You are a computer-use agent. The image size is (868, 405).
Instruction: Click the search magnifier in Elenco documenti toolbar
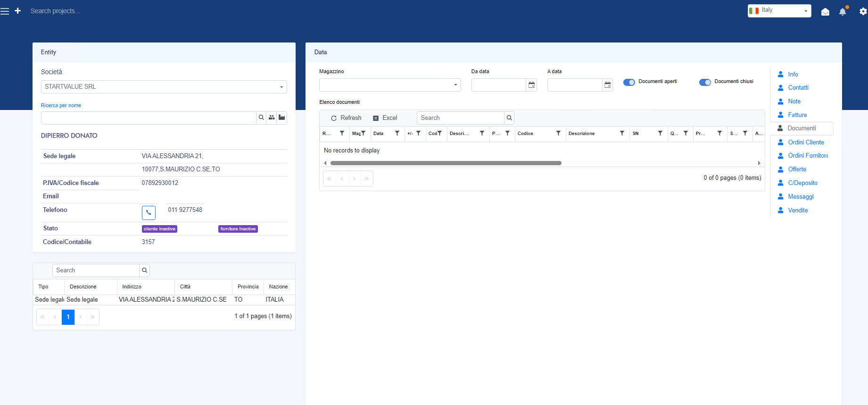pos(509,118)
